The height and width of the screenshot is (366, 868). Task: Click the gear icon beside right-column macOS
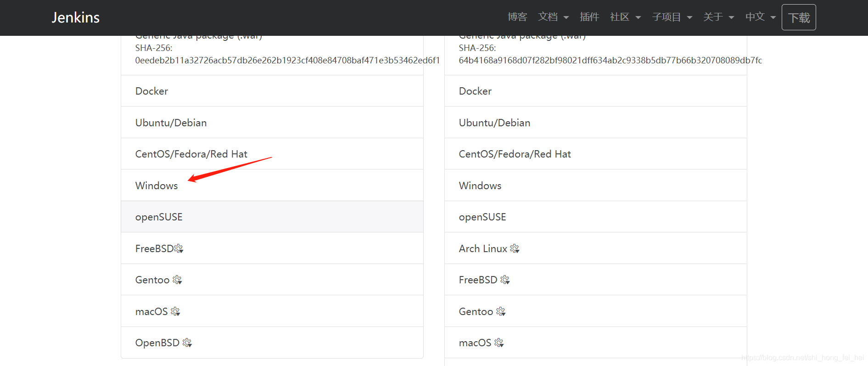pos(499,343)
